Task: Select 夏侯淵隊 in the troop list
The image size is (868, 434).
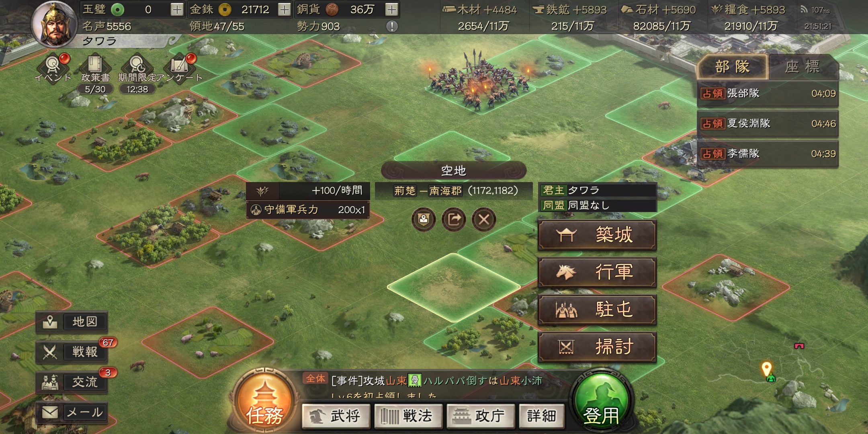Action: 768,123
